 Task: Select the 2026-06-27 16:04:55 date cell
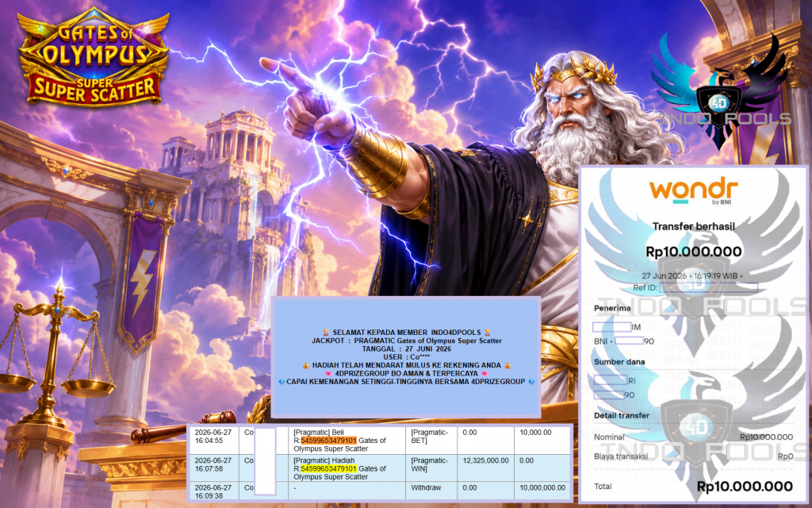tap(214, 440)
